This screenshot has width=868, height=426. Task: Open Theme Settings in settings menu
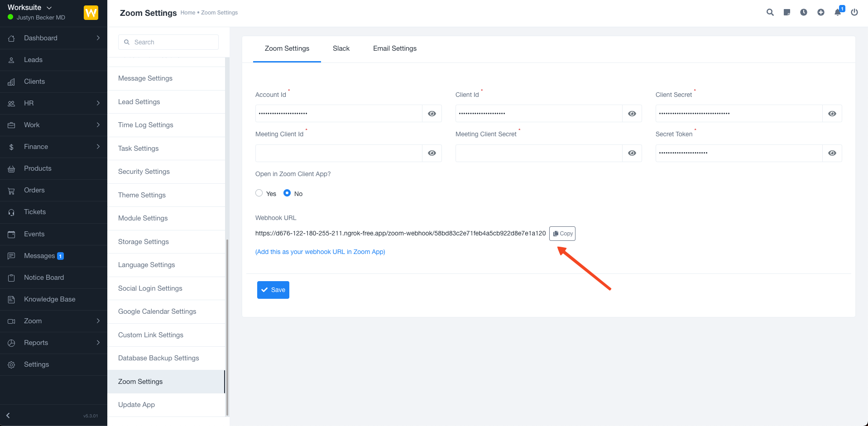point(166,195)
